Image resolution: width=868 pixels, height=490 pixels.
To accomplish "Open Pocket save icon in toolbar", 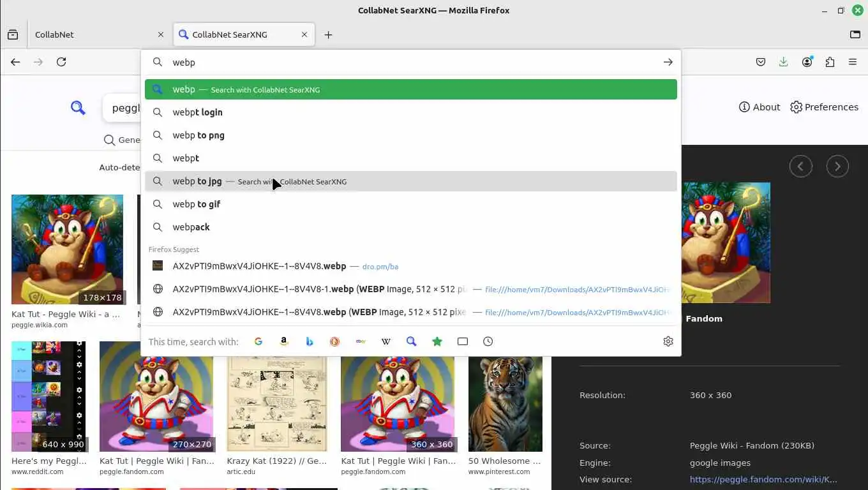I will tap(761, 62).
